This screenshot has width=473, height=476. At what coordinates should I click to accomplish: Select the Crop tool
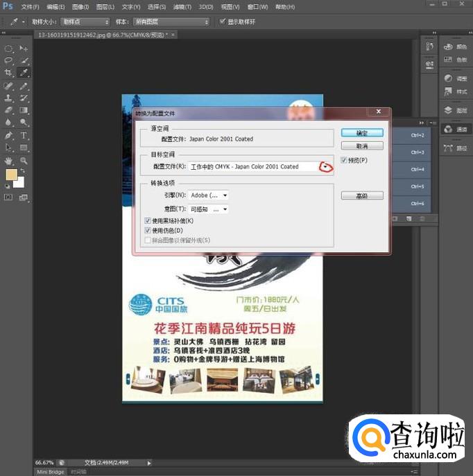click(x=9, y=72)
